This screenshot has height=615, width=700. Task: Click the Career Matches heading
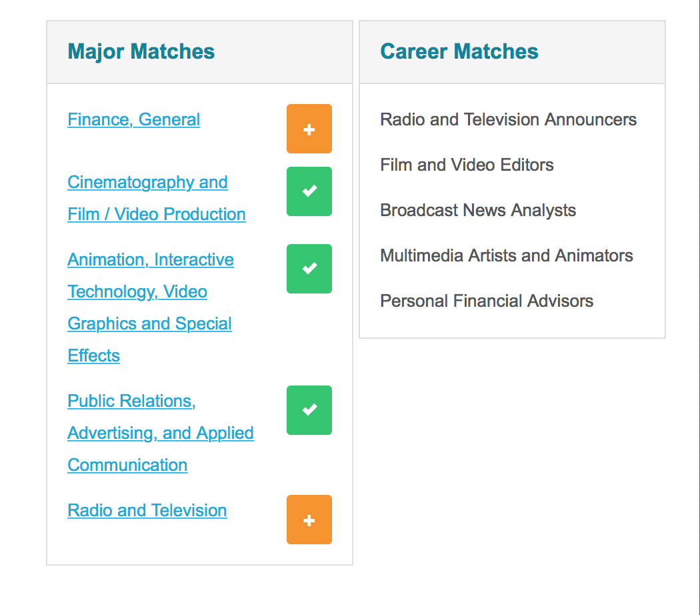(x=459, y=51)
